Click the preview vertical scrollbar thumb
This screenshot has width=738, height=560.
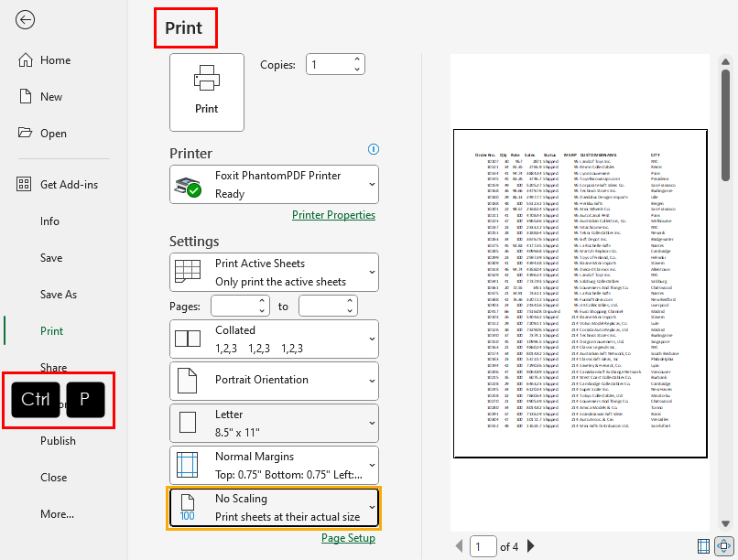pyautogui.click(x=725, y=125)
